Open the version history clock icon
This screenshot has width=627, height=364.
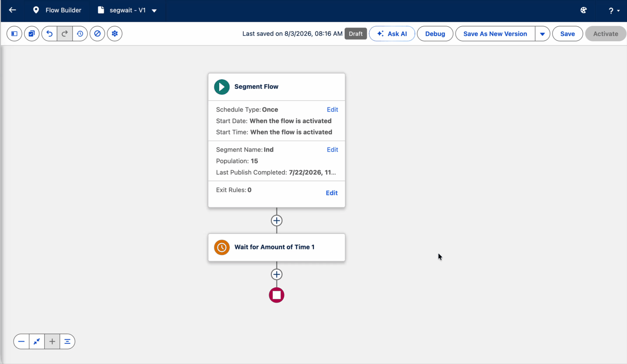[80, 34]
